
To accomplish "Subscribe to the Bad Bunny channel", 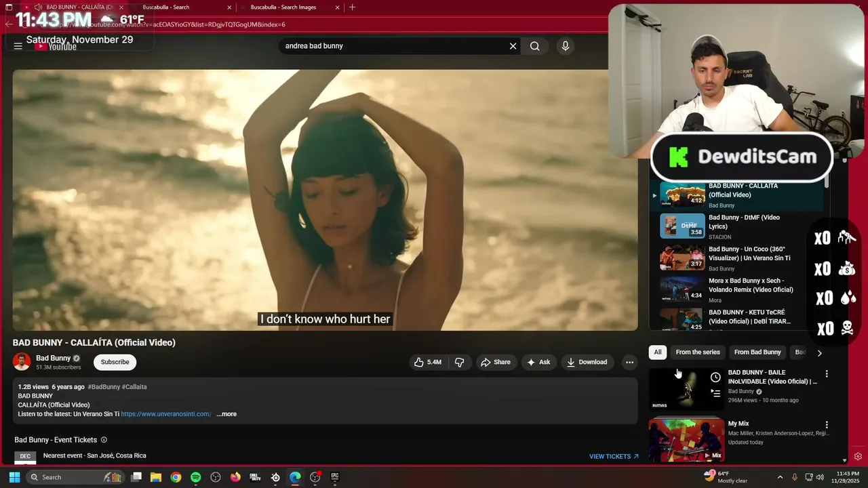I will (x=115, y=362).
